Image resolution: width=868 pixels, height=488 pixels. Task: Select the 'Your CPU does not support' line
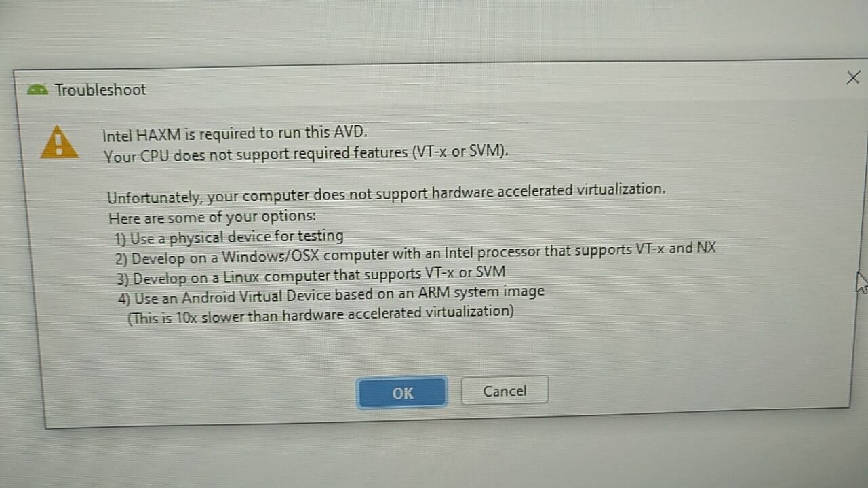click(306, 154)
